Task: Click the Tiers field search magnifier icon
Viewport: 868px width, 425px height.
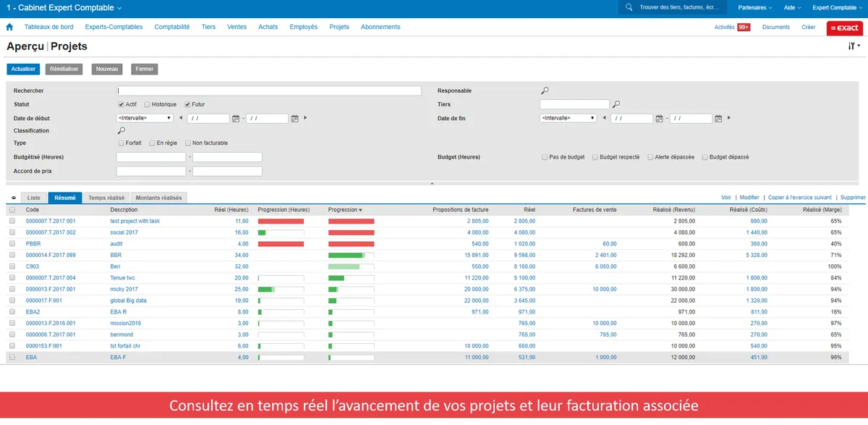Action: coord(616,104)
